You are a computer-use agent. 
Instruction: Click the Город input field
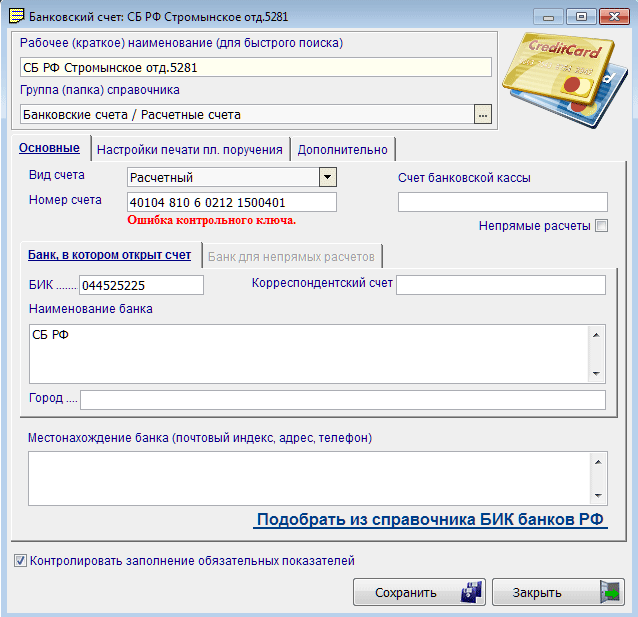click(343, 400)
